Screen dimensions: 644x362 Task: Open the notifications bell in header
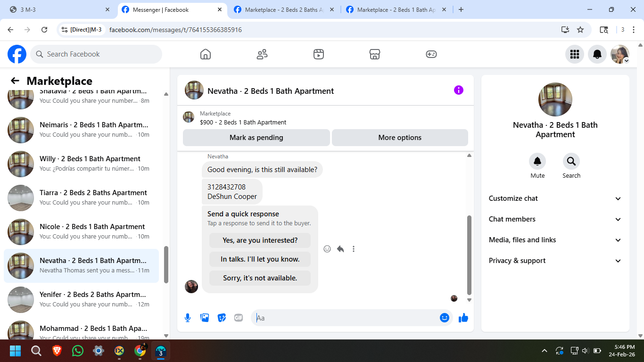(597, 54)
